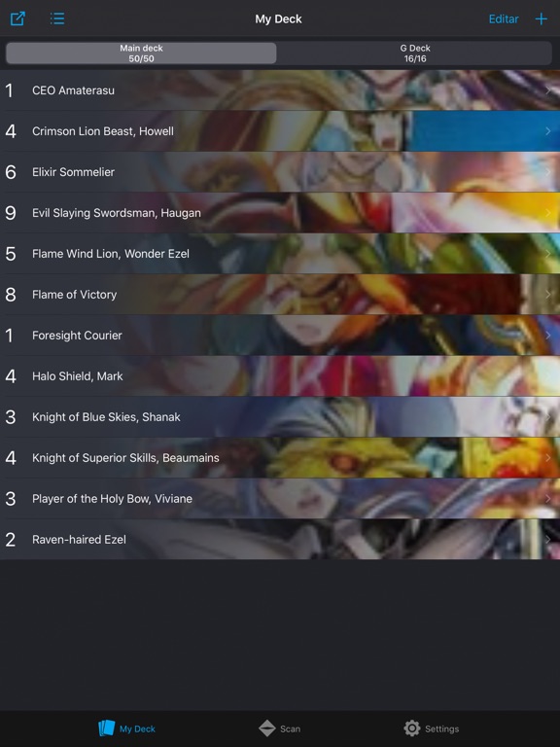Tap the Editar button
560x747 pixels.
pyautogui.click(x=504, y=19)
